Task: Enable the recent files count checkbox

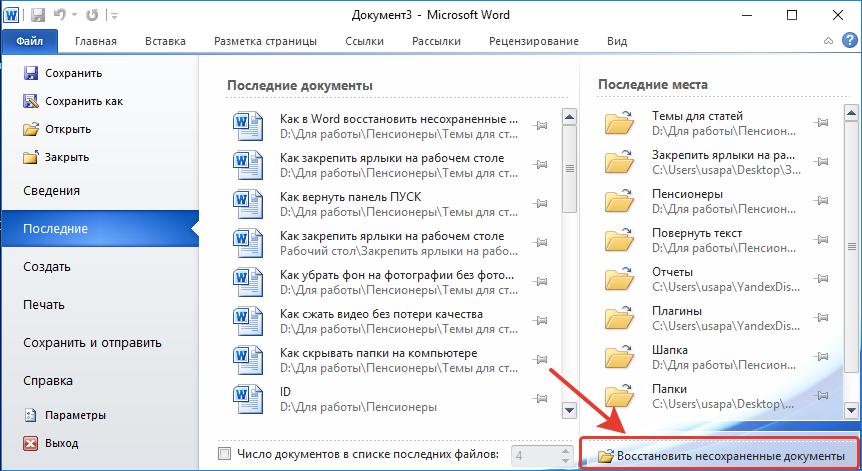Action: coord(224,455)
